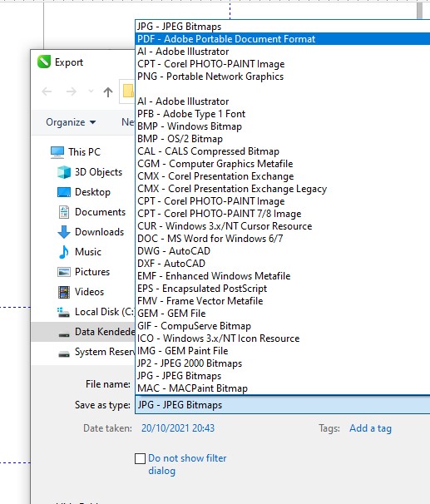Click the Videos filmstrip icon
The height and width of the screenshot is (504, 430).
(x=64, y=292)
